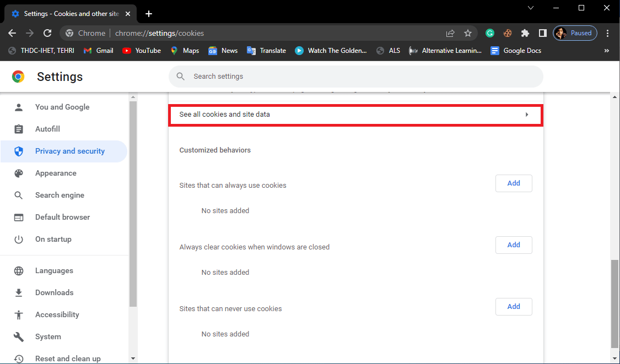Show more bookmarks overflow chevron

coord(607,51)
